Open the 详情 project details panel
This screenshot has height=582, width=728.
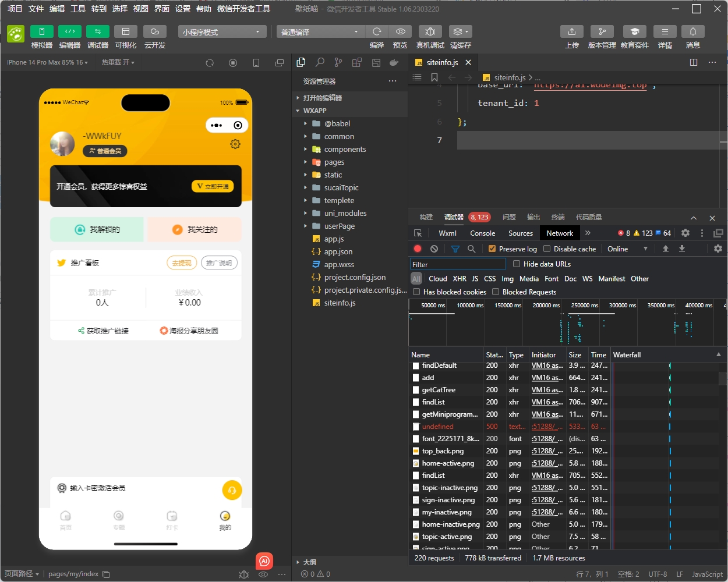pos(665,31)
